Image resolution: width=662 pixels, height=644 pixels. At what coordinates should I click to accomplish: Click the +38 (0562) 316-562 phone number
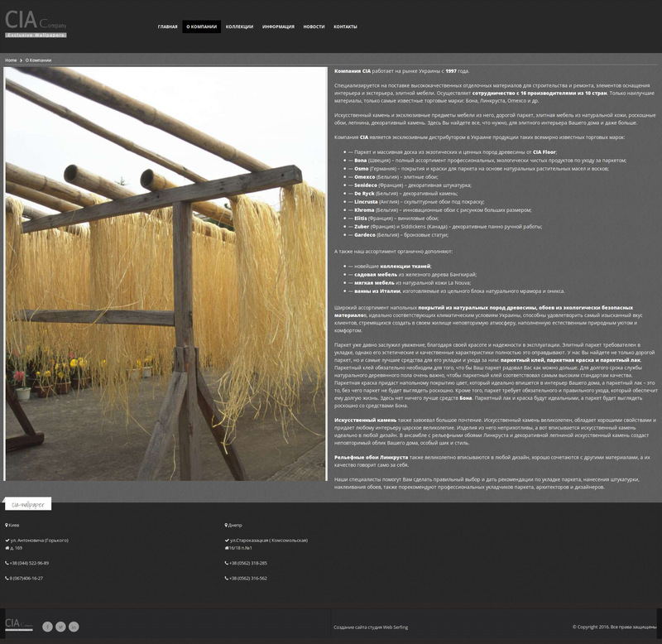pos(248,579)
